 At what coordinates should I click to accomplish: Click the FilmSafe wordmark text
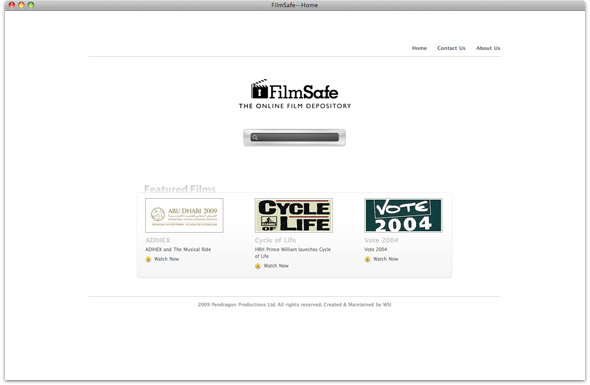click(x=304, y=92)
